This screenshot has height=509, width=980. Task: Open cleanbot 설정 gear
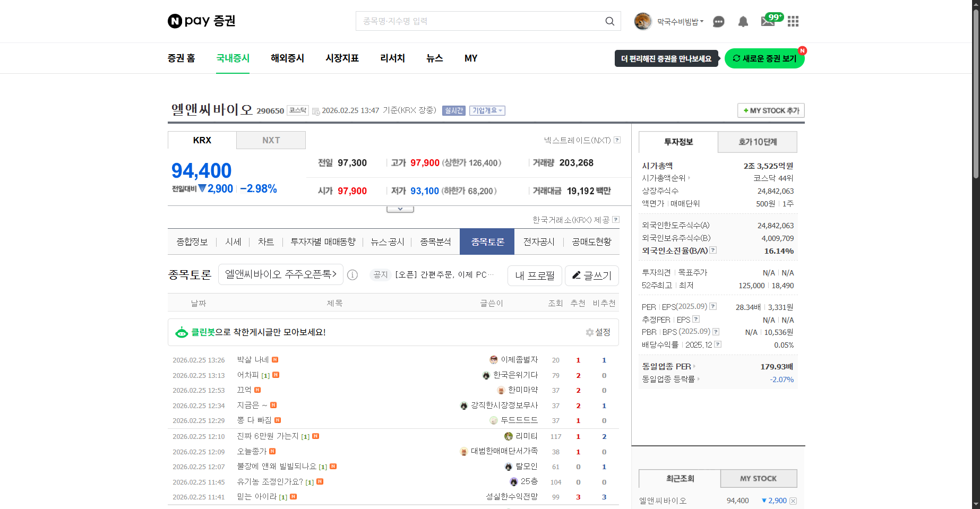click(598, 332)
